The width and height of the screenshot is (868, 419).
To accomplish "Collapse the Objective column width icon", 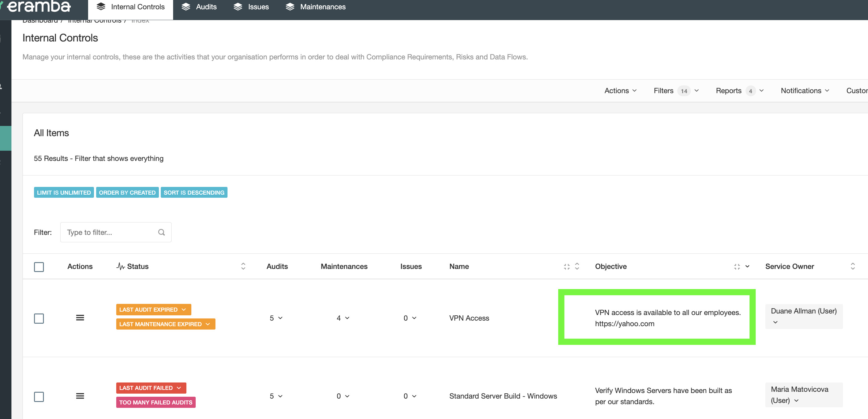I will click(737, 266).
